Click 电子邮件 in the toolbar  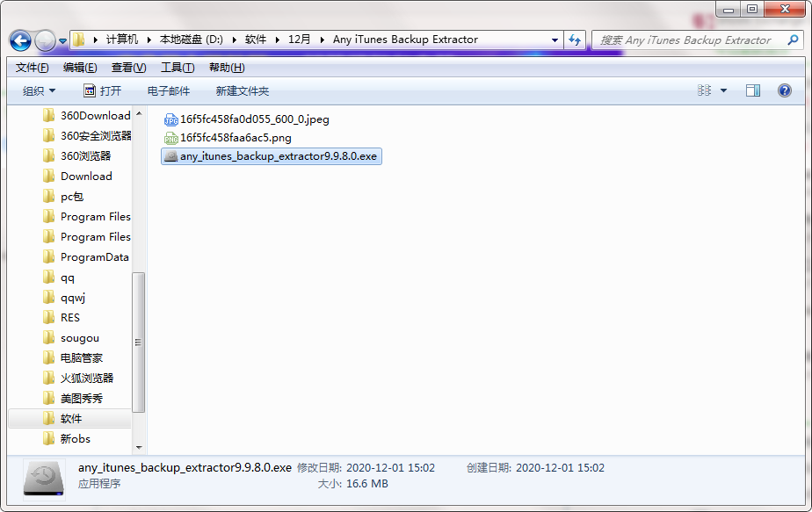[x=169, y=91]
